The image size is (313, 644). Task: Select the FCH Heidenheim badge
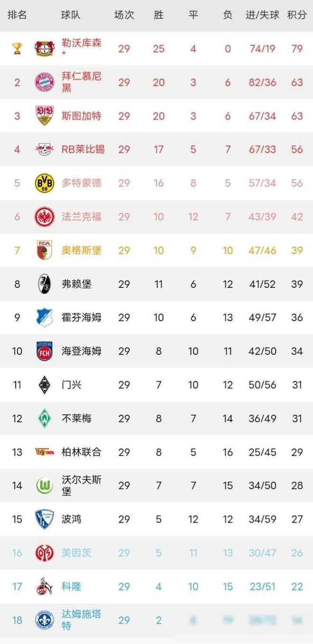pyautogui.click(x=45, y=351)
